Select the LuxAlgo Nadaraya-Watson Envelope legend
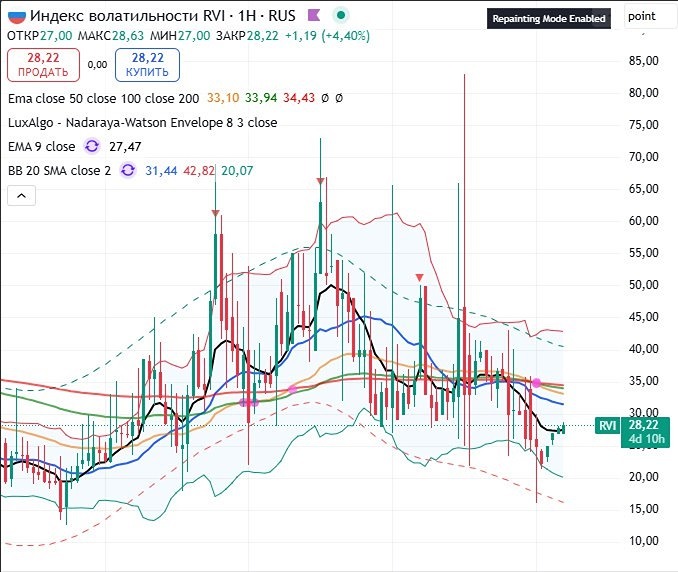 [142, 123]
